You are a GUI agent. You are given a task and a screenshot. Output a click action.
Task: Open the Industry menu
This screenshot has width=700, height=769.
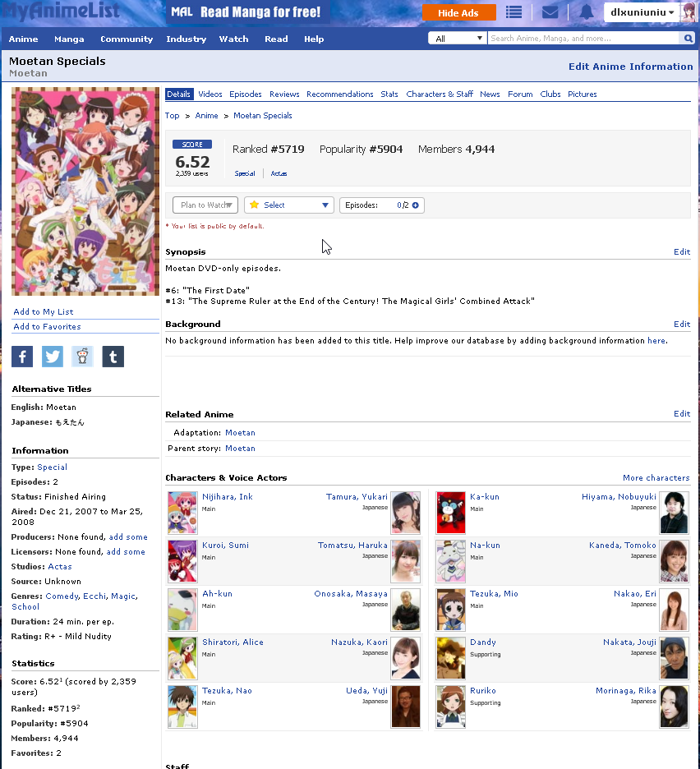tap(186, 39)
